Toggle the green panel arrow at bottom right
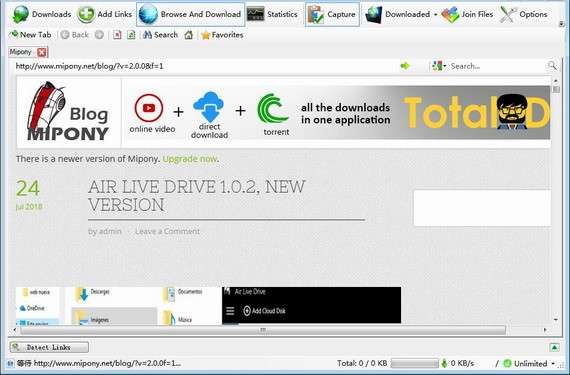570x375 pixels. pos(554,347)
